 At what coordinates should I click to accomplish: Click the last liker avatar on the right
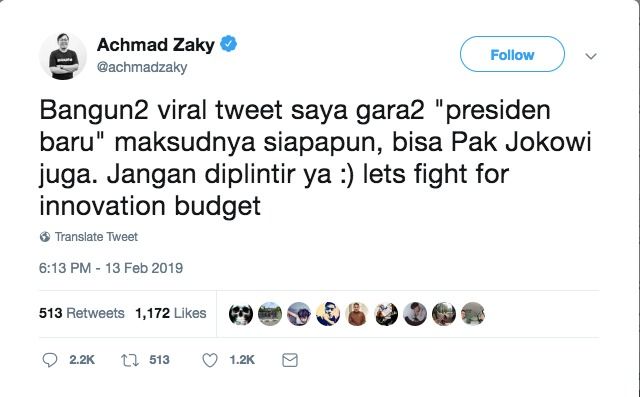473,314
